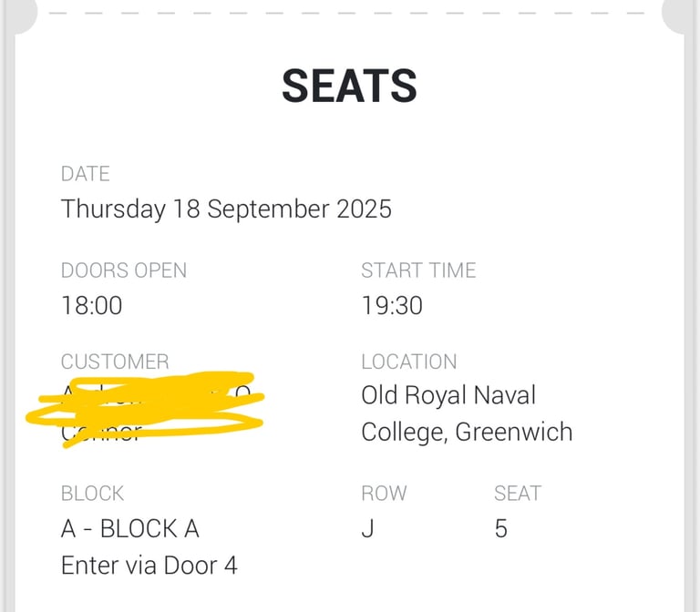Select the BLOCK label
The image size is (700, 612).
tap(92, 494)
